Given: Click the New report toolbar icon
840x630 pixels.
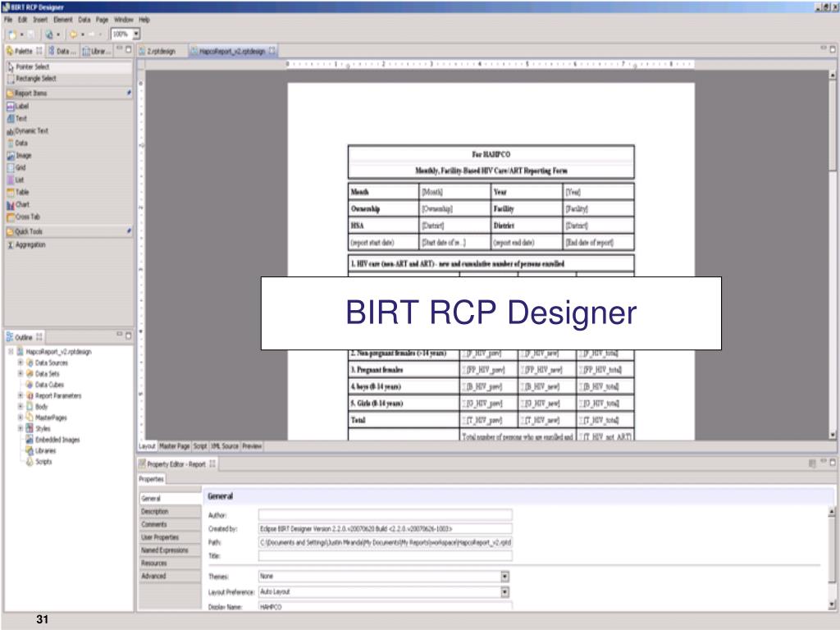Looking at the screenshot, I should coord(11,34).
